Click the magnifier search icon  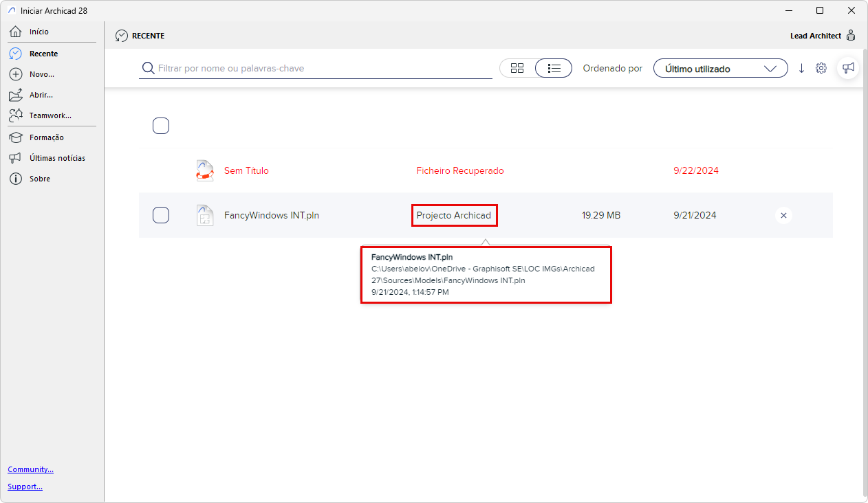[x=148, y=68]
